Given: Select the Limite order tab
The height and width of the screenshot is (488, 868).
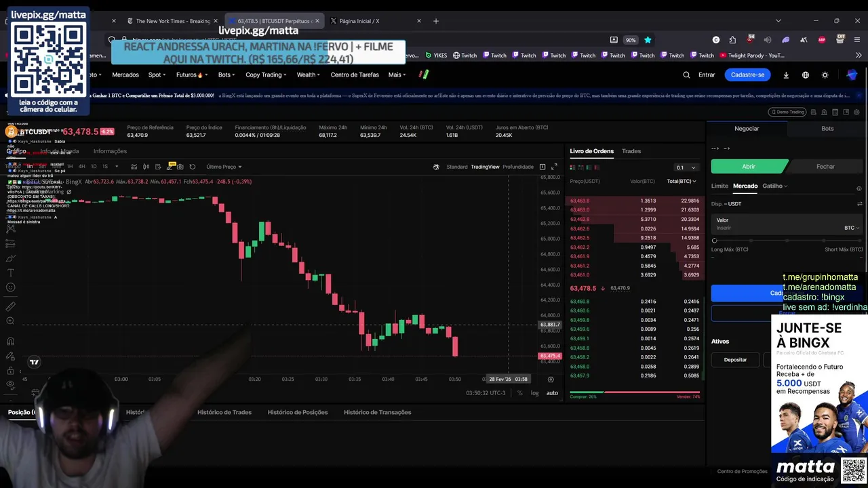Looking at the screenshot, I should [719, 186].
